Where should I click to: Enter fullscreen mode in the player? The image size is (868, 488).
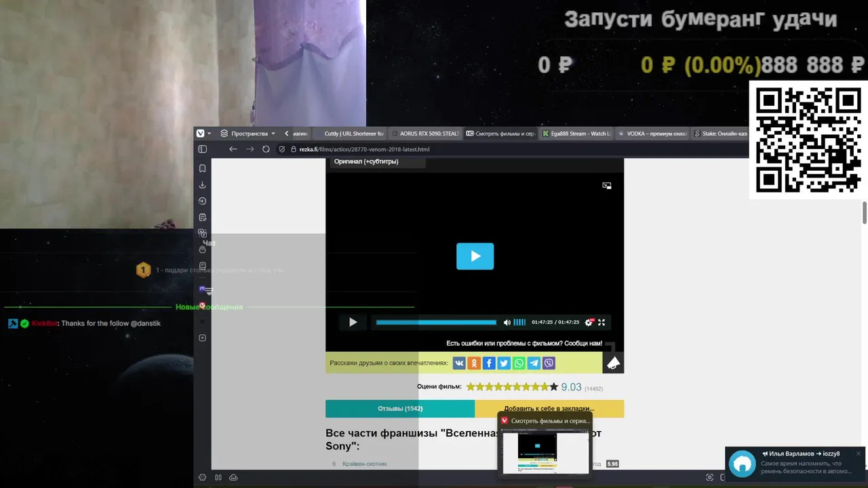pyautogui.click(x=601, y=323)
